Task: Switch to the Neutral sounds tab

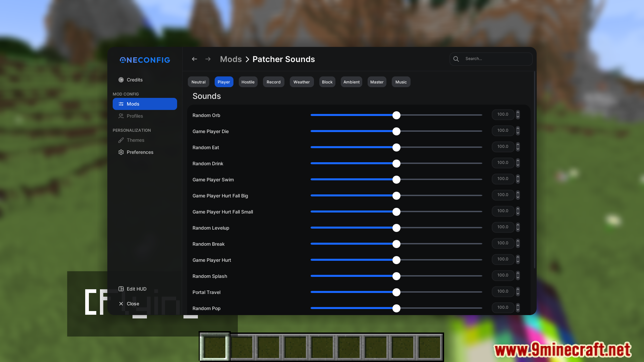Action: point(199,82)
